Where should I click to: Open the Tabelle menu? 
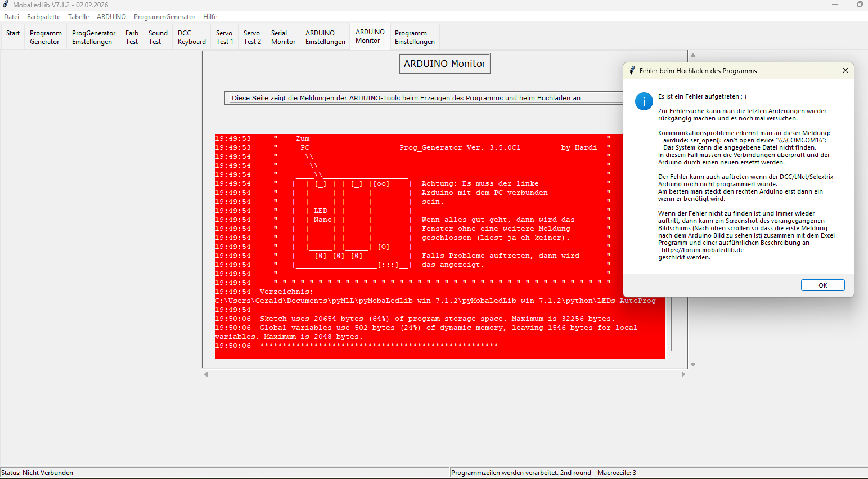point(78,17)
